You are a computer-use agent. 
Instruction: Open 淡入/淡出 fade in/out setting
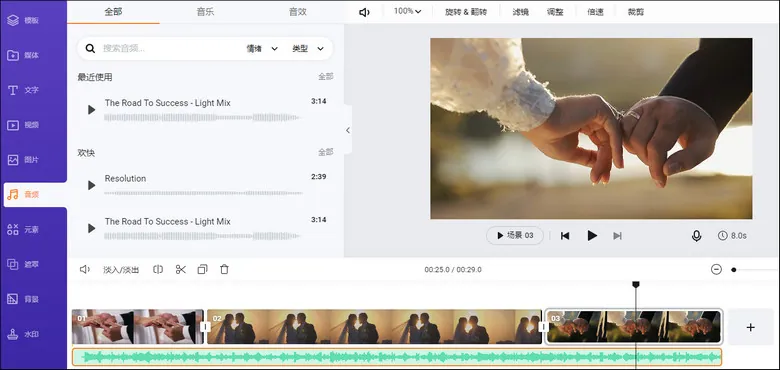pos(121,270)
